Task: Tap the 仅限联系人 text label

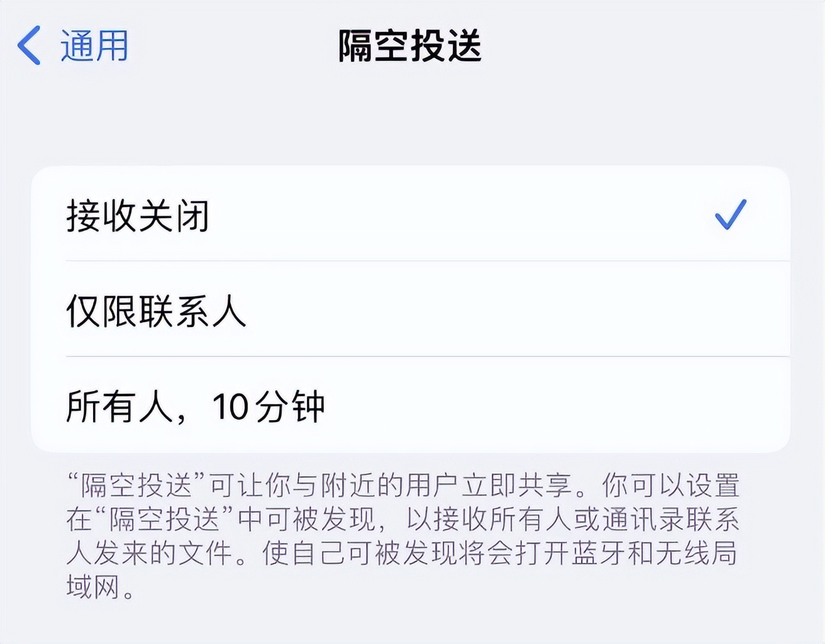Action: [x=156, y=311]
